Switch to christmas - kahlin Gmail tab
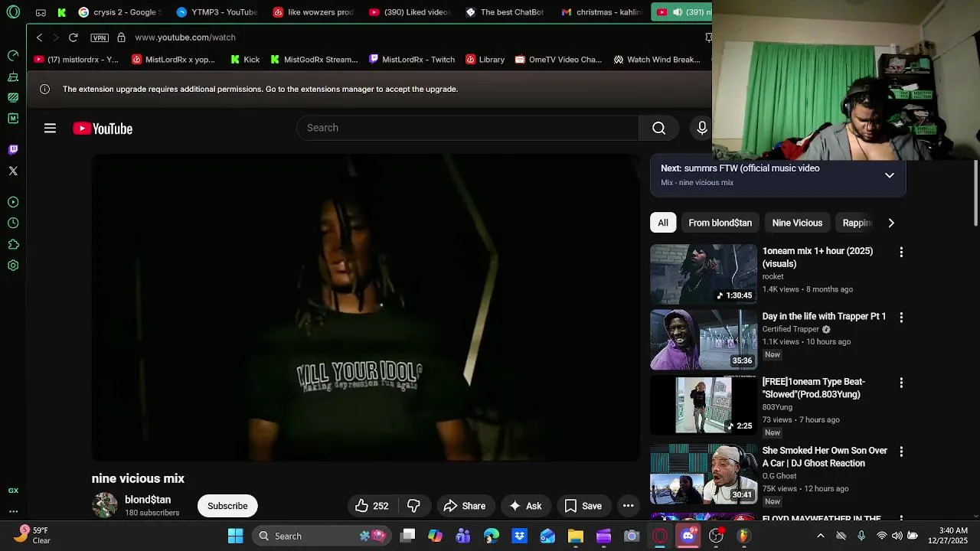The height and width of the screenshot is (551, 980). [602, 12]
